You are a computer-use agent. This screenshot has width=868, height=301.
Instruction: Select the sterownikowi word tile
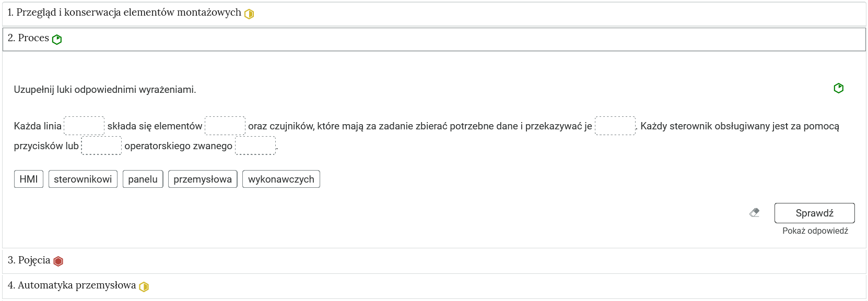tap(83, 179)
